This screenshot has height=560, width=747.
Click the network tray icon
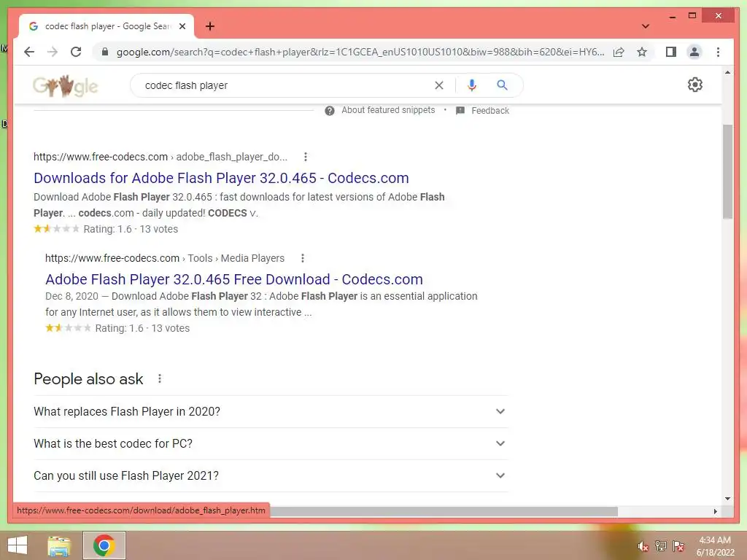tap(661, 545)
